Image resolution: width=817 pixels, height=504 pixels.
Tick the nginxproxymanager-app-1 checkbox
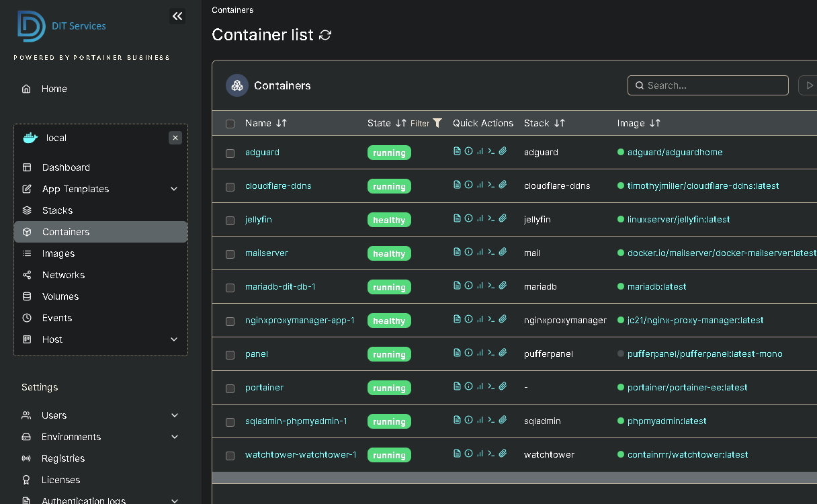pos(230,321)
